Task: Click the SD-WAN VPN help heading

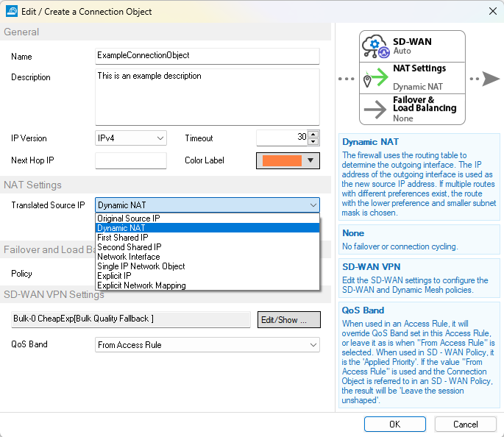Action: pyautogui.click(x=371, y=267)
